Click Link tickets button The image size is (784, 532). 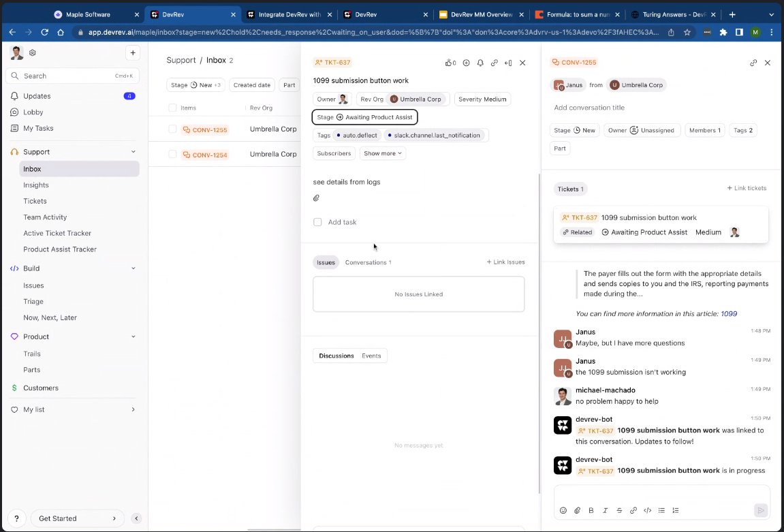point(747,189)
